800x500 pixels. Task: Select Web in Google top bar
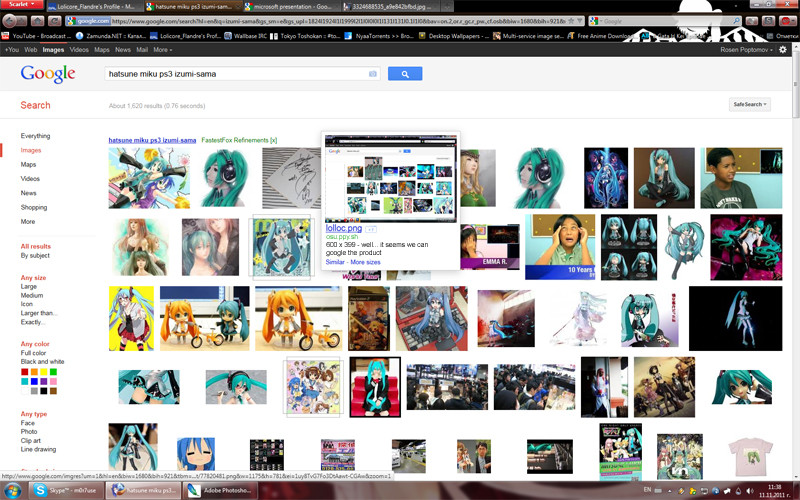click(x=31, y=49)
